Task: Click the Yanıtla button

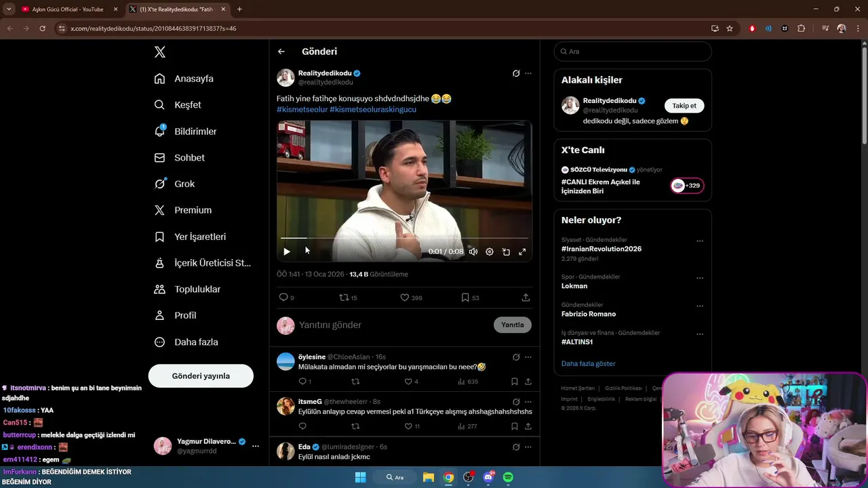Action: click(513, 325)
